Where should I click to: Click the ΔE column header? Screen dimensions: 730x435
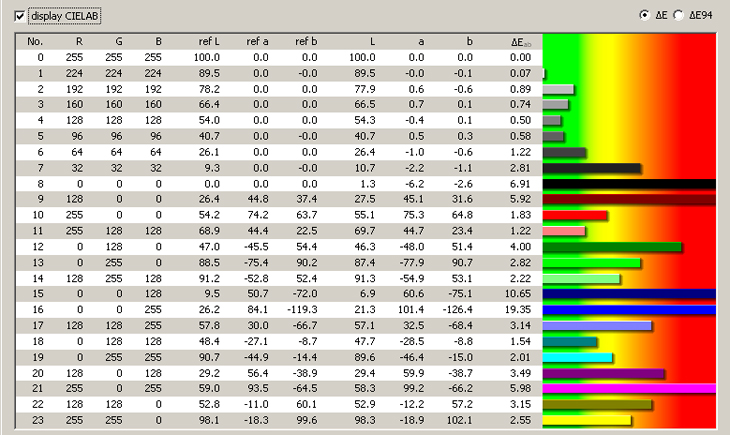(519, 41)
